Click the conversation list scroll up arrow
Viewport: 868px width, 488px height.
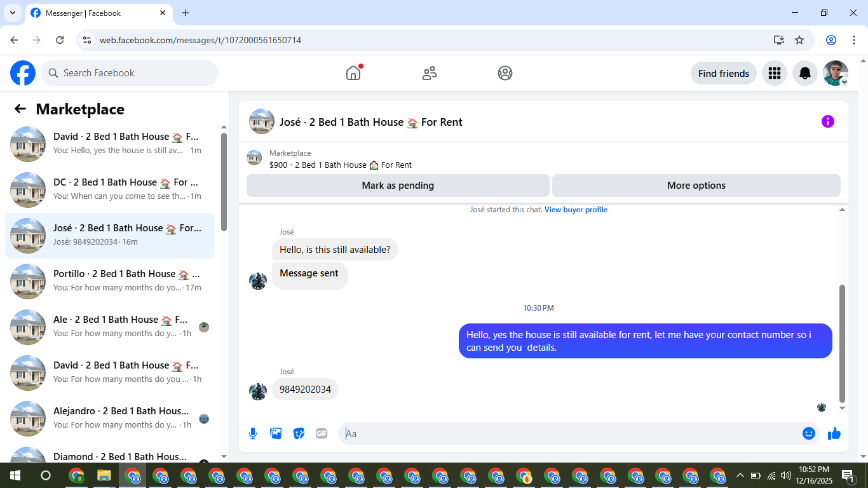click(224, 127)
